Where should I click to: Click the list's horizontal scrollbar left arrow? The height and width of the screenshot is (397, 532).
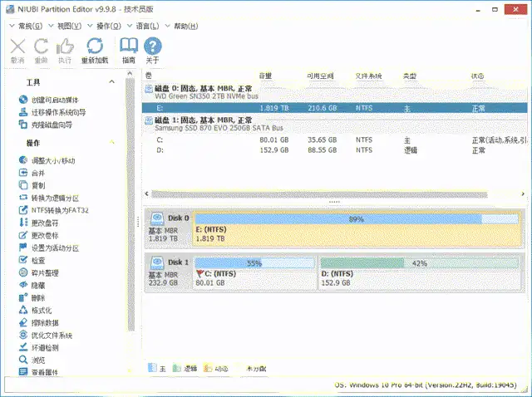146,194
